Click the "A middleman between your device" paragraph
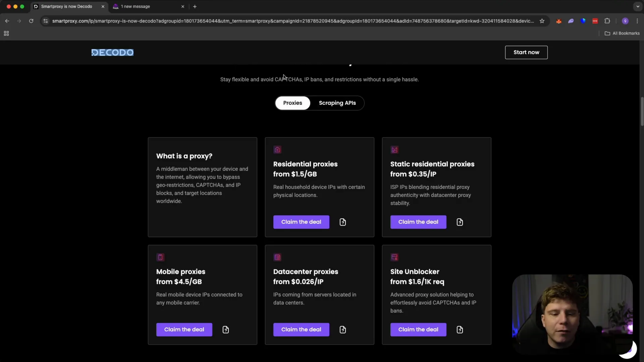644x362 pixels. click(202, 185)
